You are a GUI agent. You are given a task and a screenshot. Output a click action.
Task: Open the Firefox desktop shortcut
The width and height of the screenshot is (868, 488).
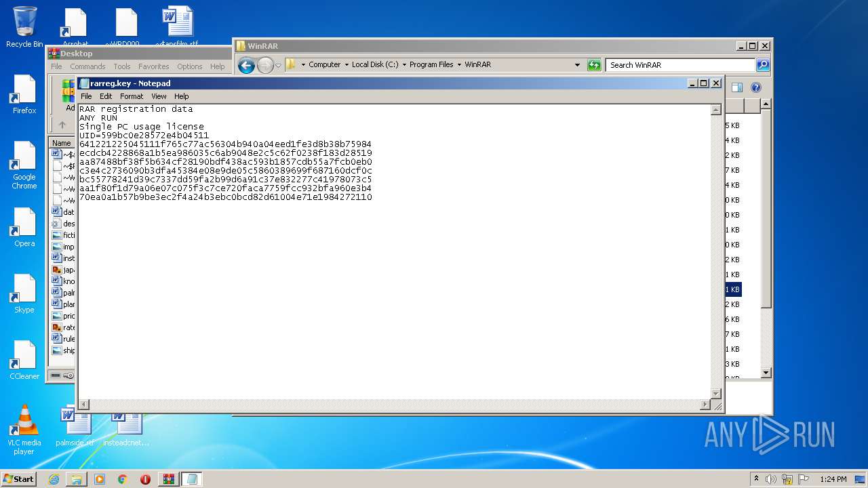(24, 95)
